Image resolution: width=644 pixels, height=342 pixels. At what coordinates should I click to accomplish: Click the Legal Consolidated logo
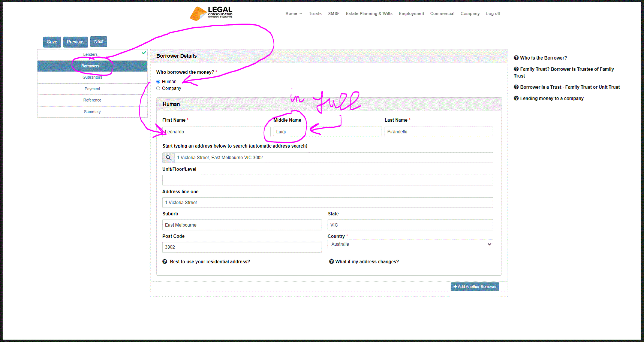(x=211, y=13)
